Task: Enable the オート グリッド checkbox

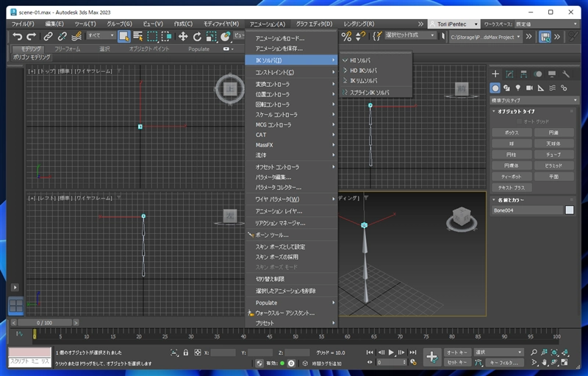Action: pos(519,121)
